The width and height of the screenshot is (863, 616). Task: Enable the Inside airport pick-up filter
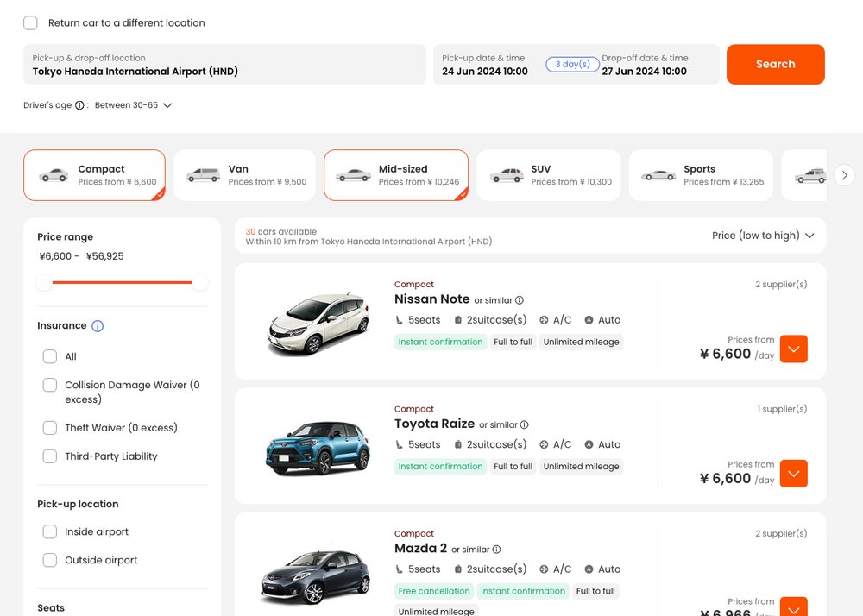(49, 532)
